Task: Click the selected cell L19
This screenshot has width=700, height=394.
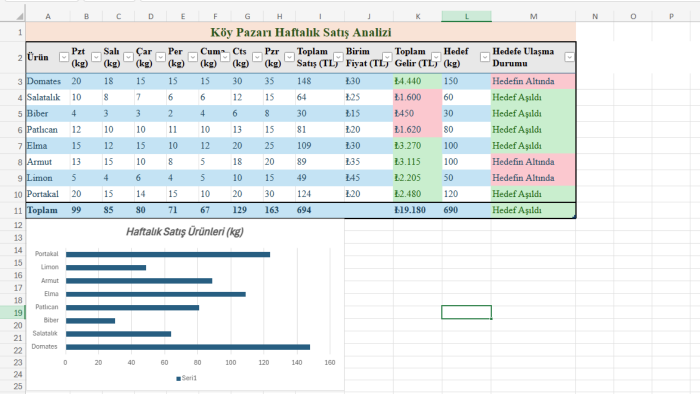Action: [467, 312]
